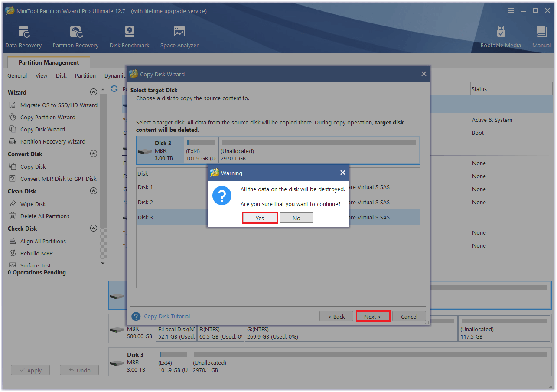Select the Partition Management tab
This screenshot has width=557, height=392.
(49, 62)
